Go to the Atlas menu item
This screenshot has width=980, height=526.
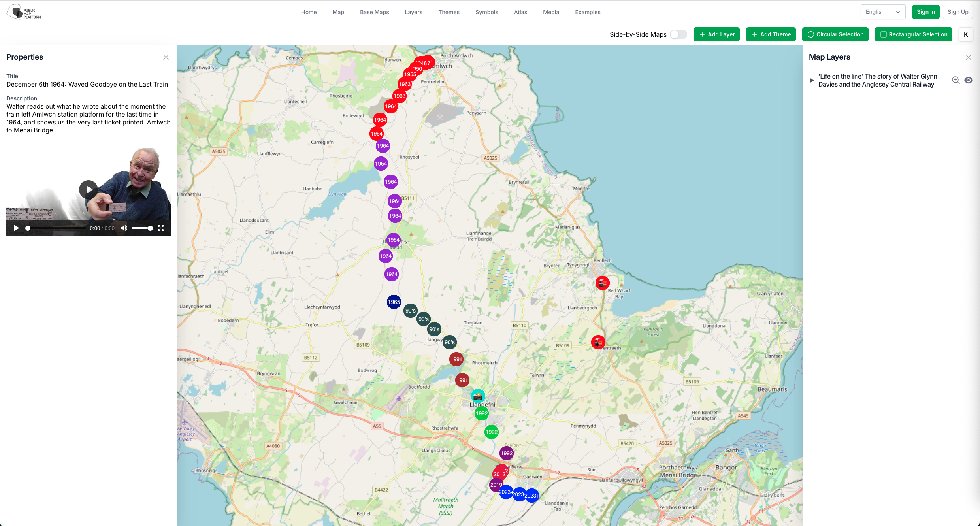click(x=520, y=12)
